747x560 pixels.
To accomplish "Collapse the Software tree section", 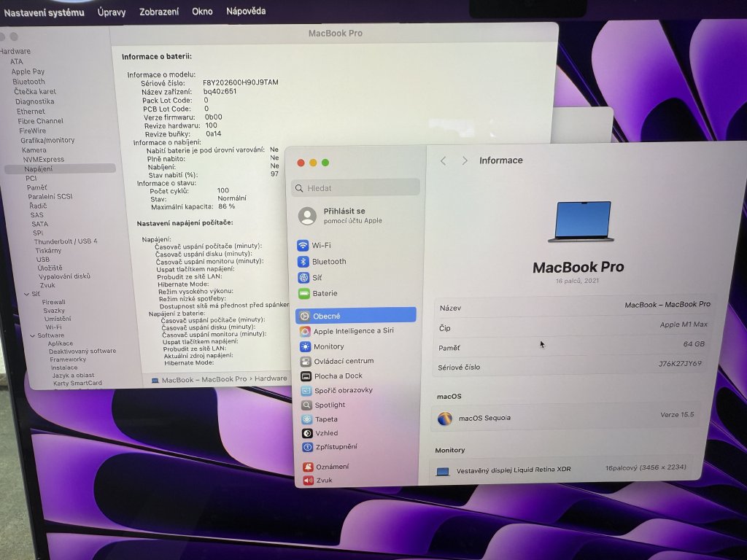I will pos(32,335).
